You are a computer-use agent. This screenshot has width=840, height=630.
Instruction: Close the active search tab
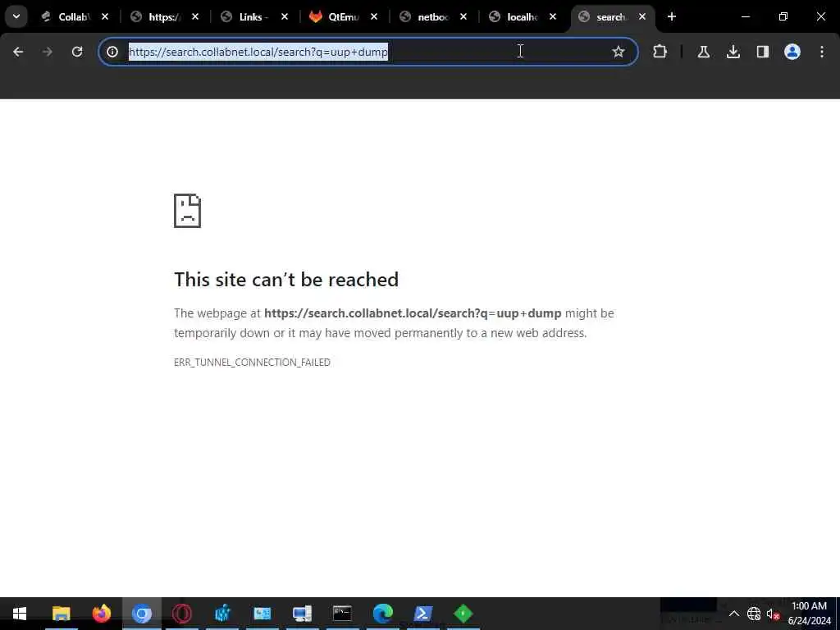pos(642,16)
